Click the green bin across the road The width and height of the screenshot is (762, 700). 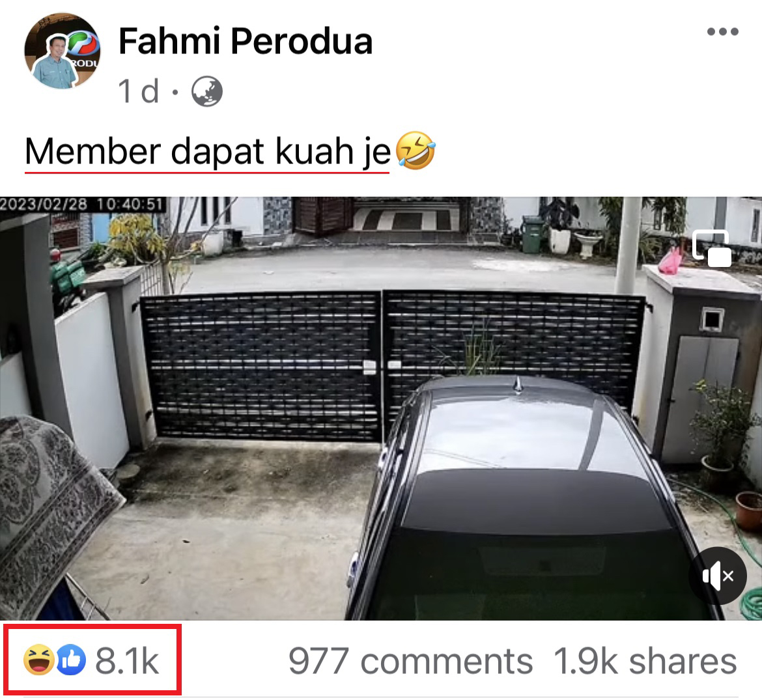tap(532, 234)
